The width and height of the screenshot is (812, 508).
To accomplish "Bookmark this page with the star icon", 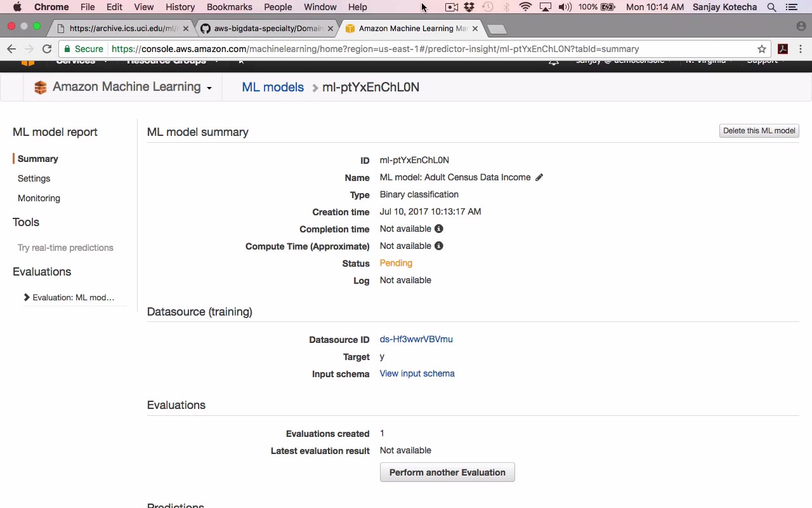I will [762, 49].
